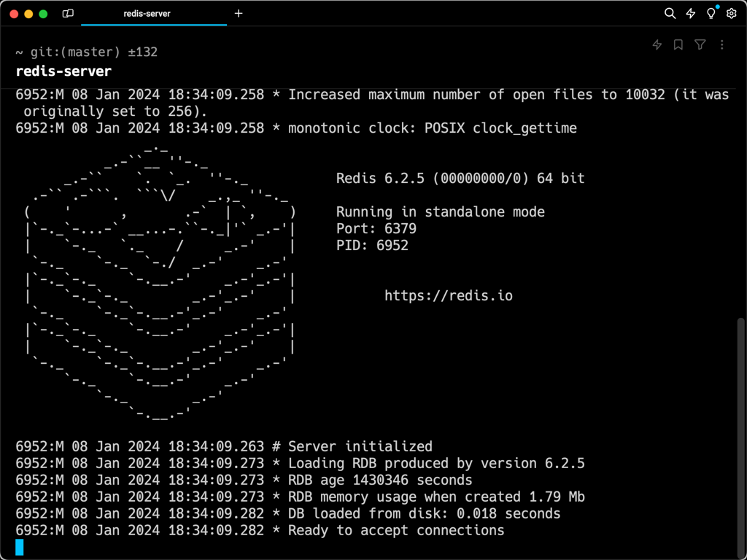Open the panes icon next to traffic lights
This screenshot has width=747, height=560.
[x=67, y=13]
